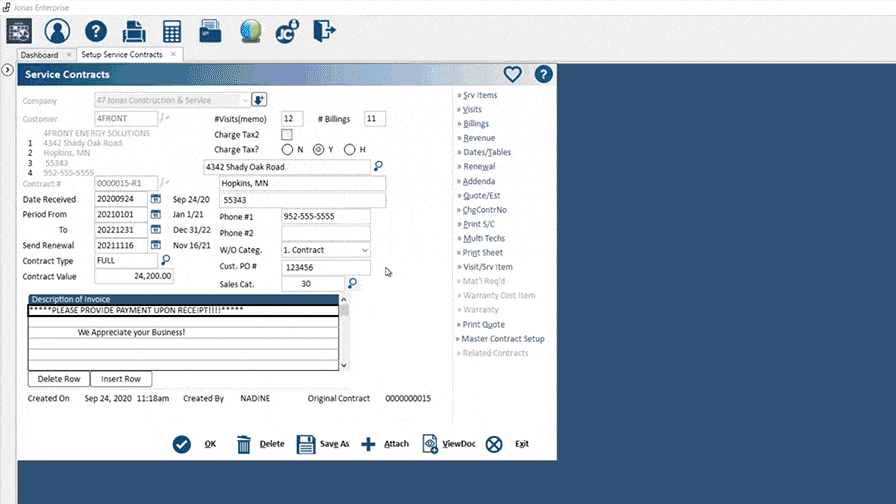
Task: Open the Jonas main menu grid icon
Action: tap(19, 31)
